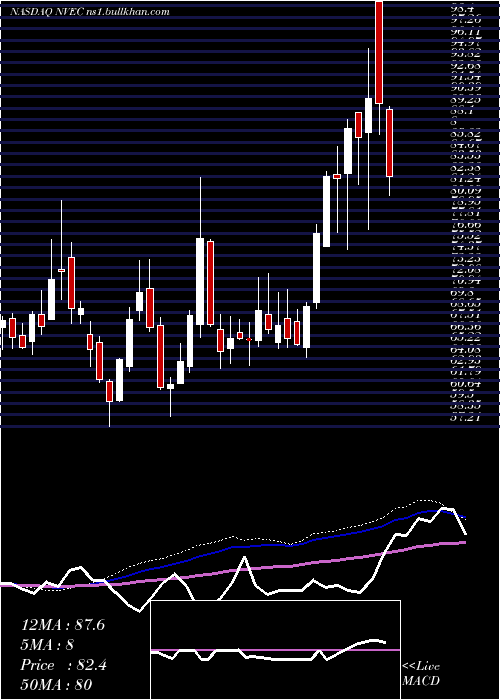The width and height of the screenshot is (500, 700).
Task: Select the 5MA : 8 reading
Action: (47, 645)
